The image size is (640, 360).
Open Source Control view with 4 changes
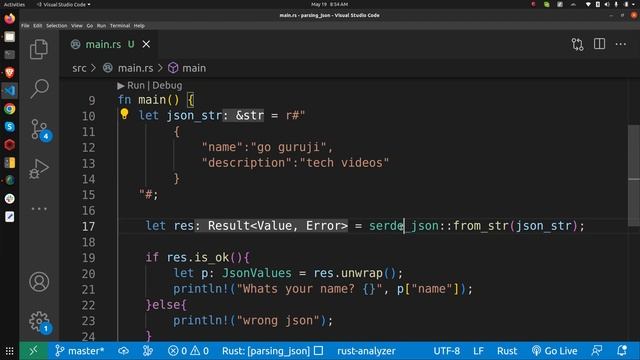point(40,130)
